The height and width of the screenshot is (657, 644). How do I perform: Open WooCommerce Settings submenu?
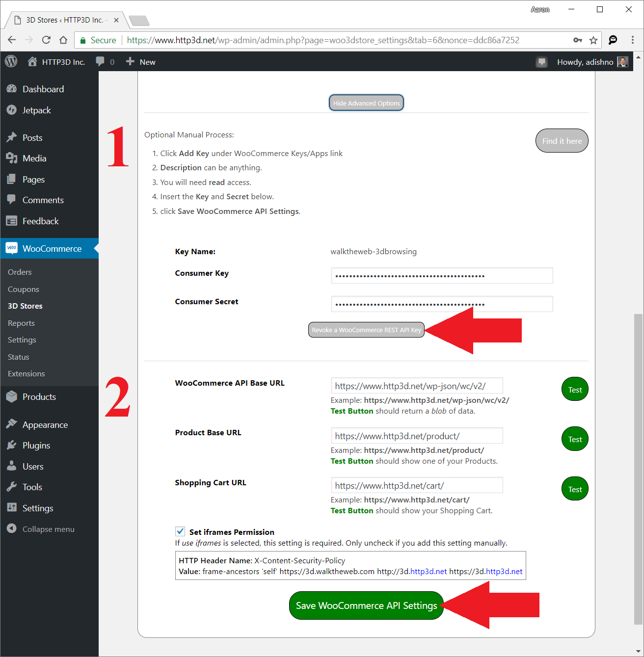[22, 340]
